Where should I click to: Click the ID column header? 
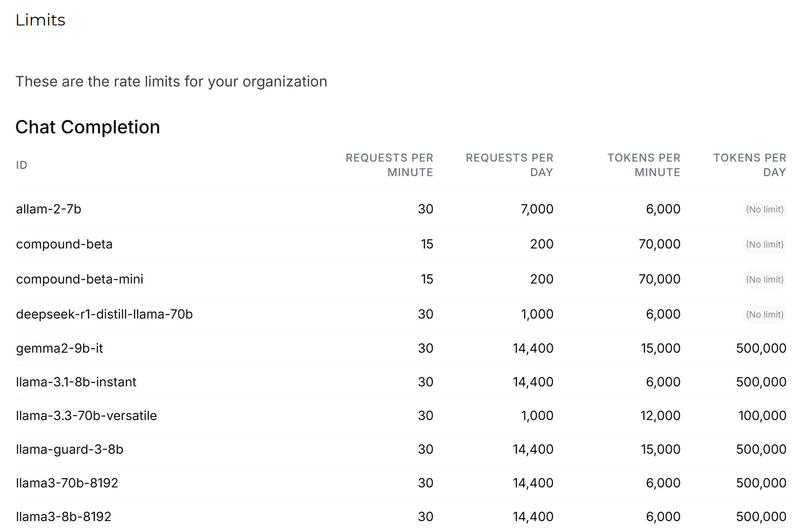pyautogui.click(x=22, y=165)
